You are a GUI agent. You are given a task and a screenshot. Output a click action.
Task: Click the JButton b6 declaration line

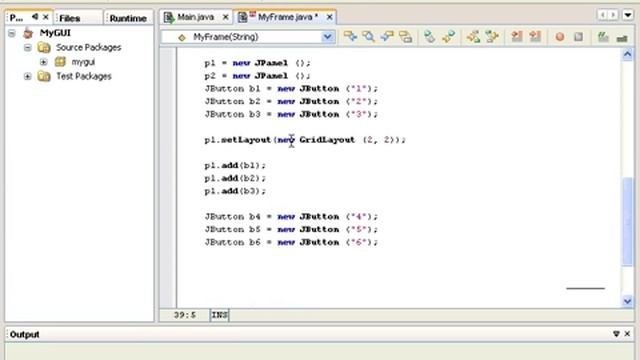click(291, 242)
